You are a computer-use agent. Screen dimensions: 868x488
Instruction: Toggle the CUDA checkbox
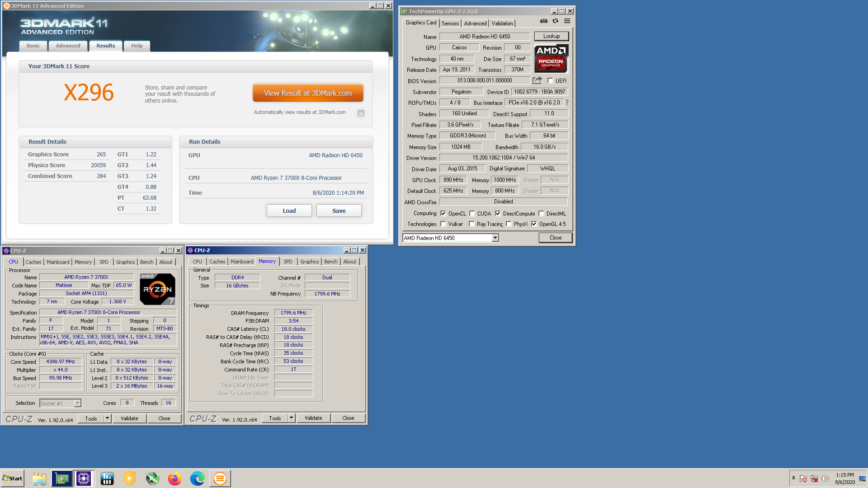[472, 214]
